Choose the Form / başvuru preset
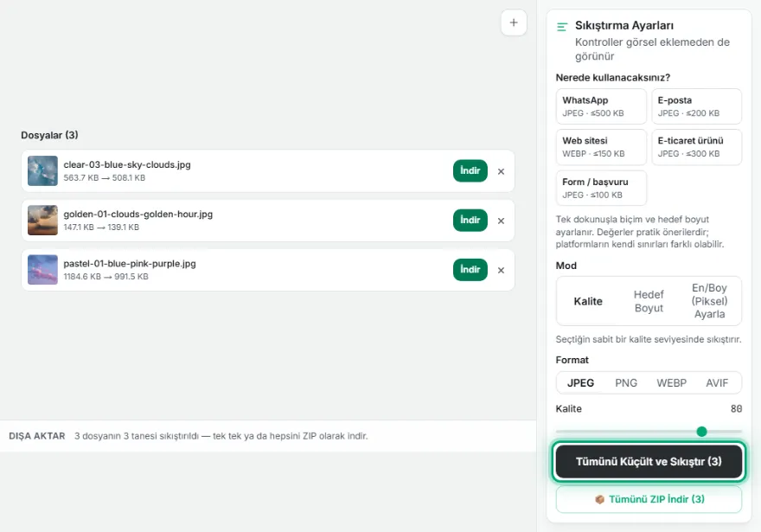The image size is (761, 532). (601, 188)
